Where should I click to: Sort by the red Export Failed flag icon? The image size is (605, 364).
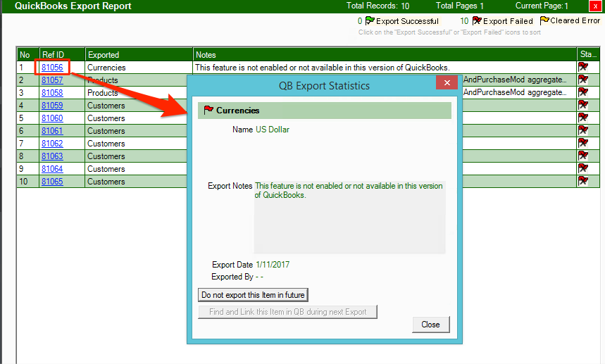tap(477, 20)
